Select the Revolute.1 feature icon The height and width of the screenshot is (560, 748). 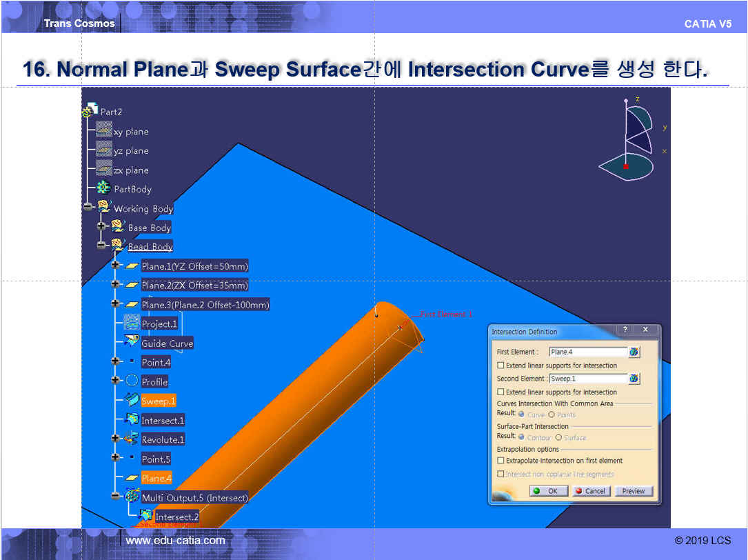pyautogui.click(x=132, y=439)
